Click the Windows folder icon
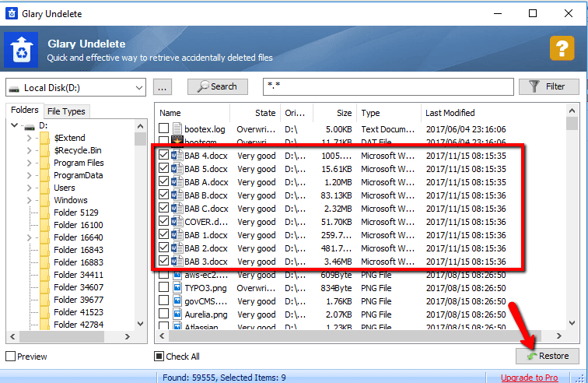 click(44, 200)
